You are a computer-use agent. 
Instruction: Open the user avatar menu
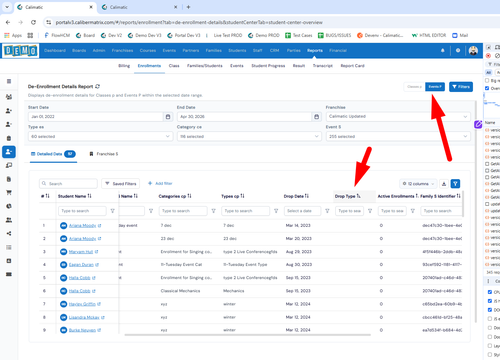[473, 51]
